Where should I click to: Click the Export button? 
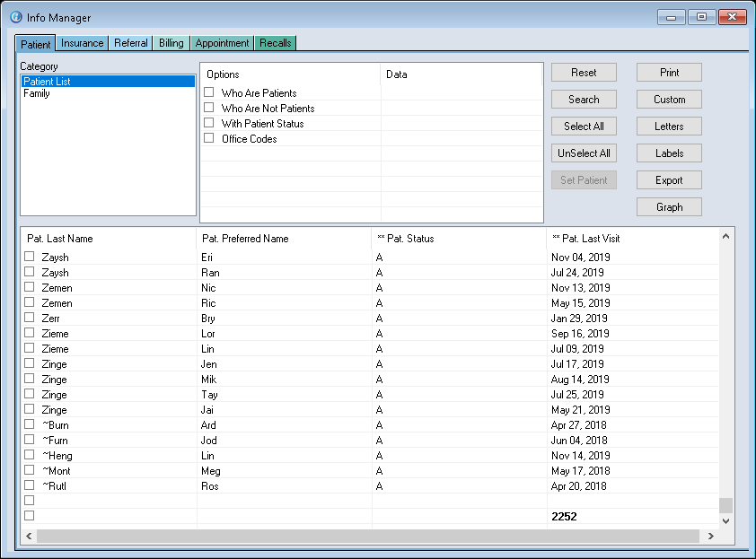coord(669,180)
